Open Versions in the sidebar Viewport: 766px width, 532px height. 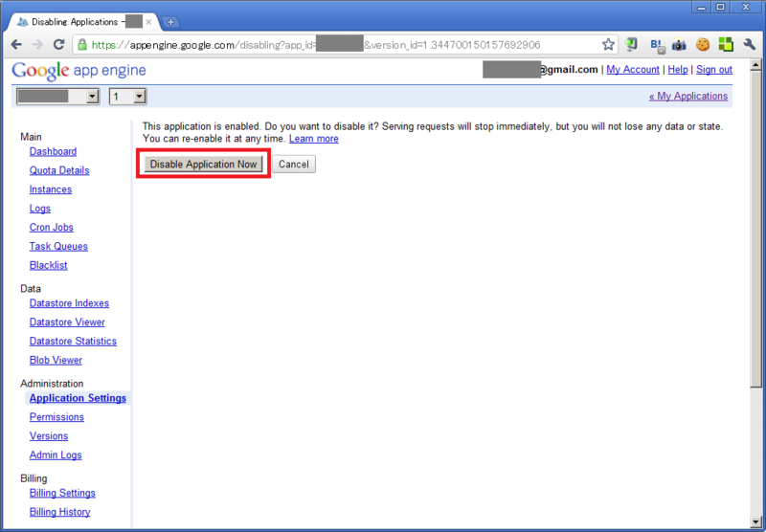pos(49,436)
